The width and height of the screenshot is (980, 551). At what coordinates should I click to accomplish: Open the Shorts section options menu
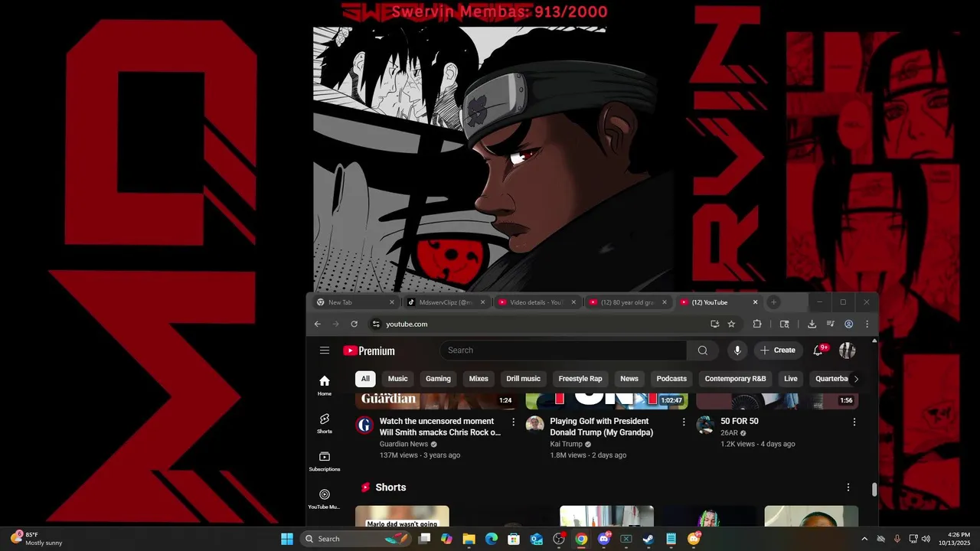[x=848, y=487]
